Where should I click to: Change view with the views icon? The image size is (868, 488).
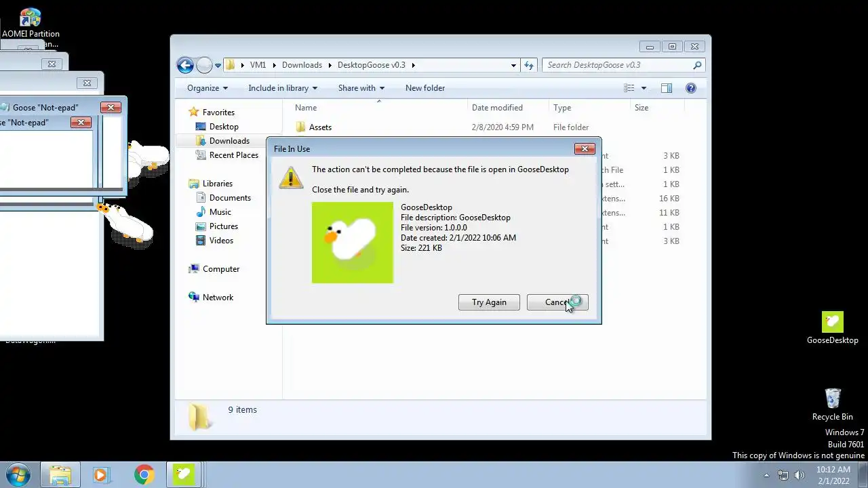[629, 88]
